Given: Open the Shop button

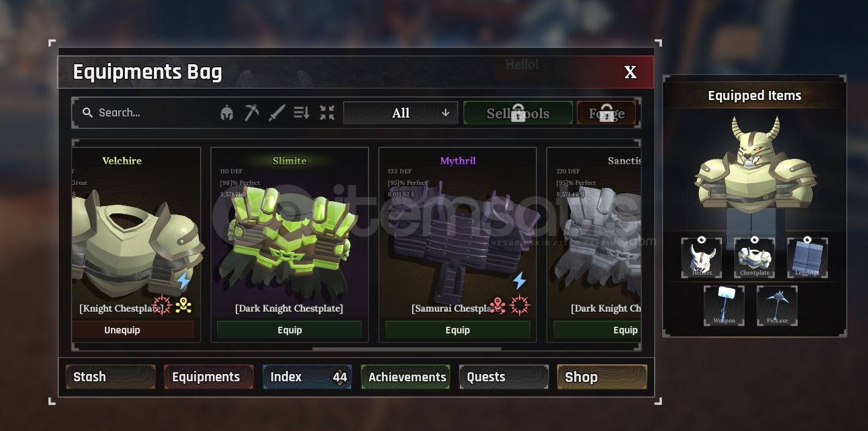Looking at the screenshot, I should (x=602, y=377).
